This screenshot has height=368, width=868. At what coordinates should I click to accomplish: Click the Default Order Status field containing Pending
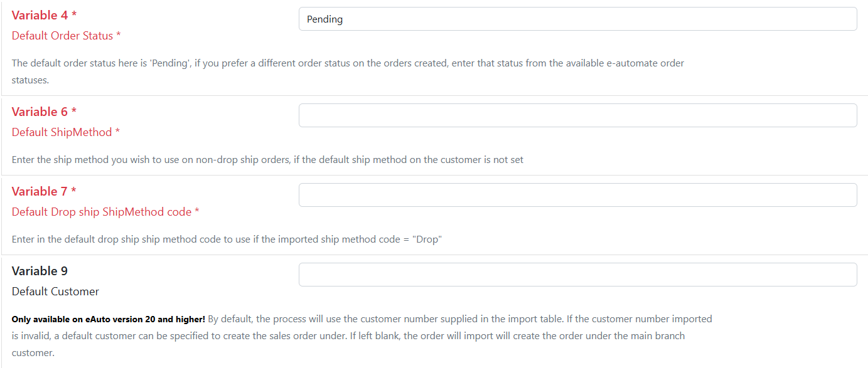[x=577, y=19]
